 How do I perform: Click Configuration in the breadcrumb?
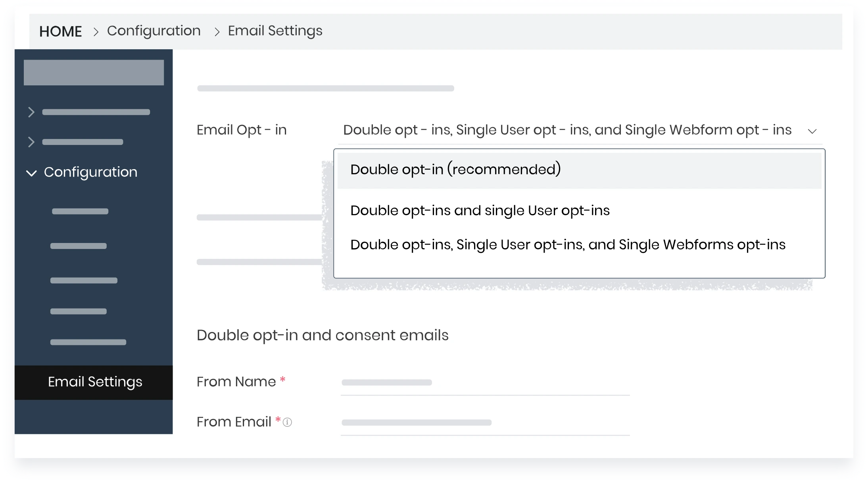click(x=154, y=31)
